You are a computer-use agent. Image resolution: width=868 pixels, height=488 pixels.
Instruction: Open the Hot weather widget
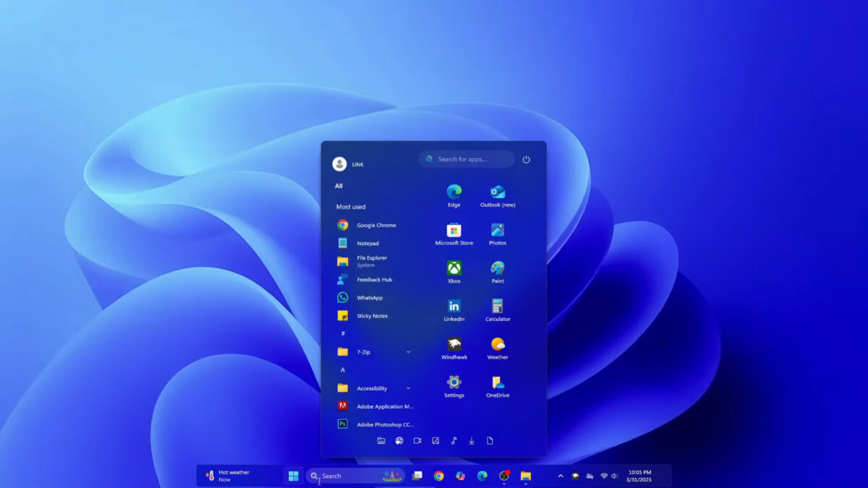224,476
